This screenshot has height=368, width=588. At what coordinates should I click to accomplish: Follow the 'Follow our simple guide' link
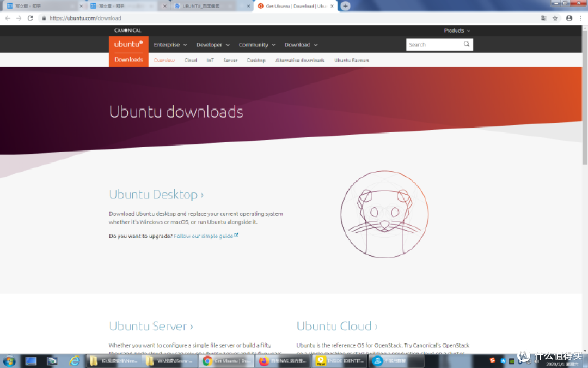click(203, 236)
